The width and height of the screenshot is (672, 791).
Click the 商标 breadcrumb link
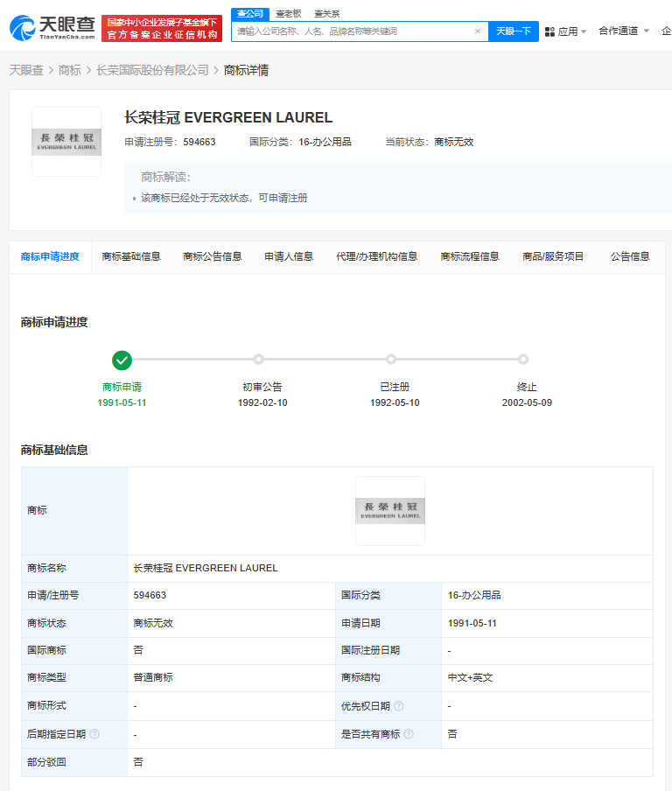[x=70, y=70]
